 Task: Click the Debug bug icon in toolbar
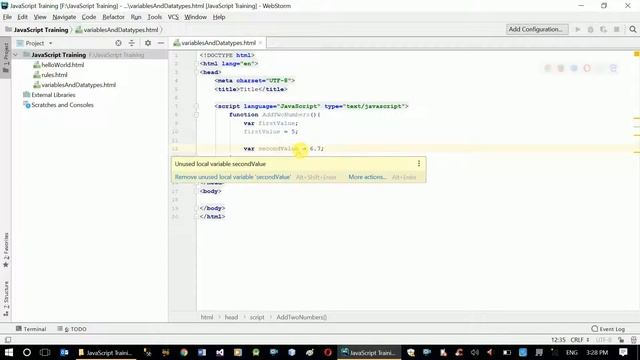click(x=590, y=29)
